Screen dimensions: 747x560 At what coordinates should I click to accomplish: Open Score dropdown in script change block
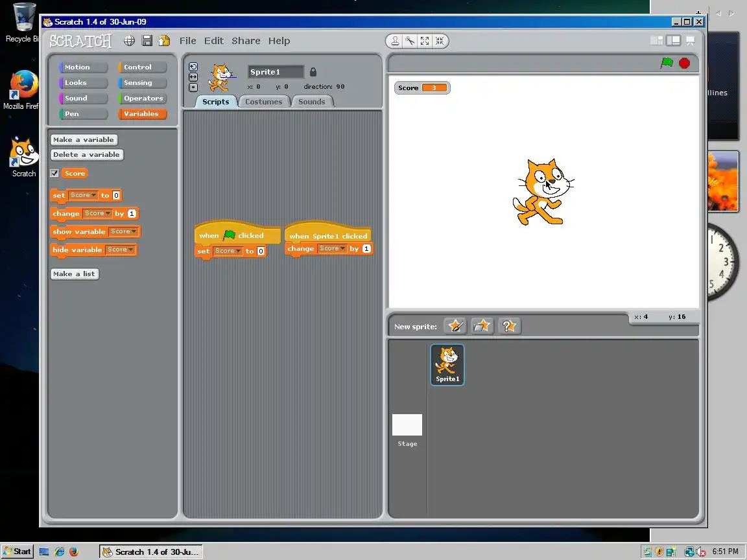[x=332, y=249]
